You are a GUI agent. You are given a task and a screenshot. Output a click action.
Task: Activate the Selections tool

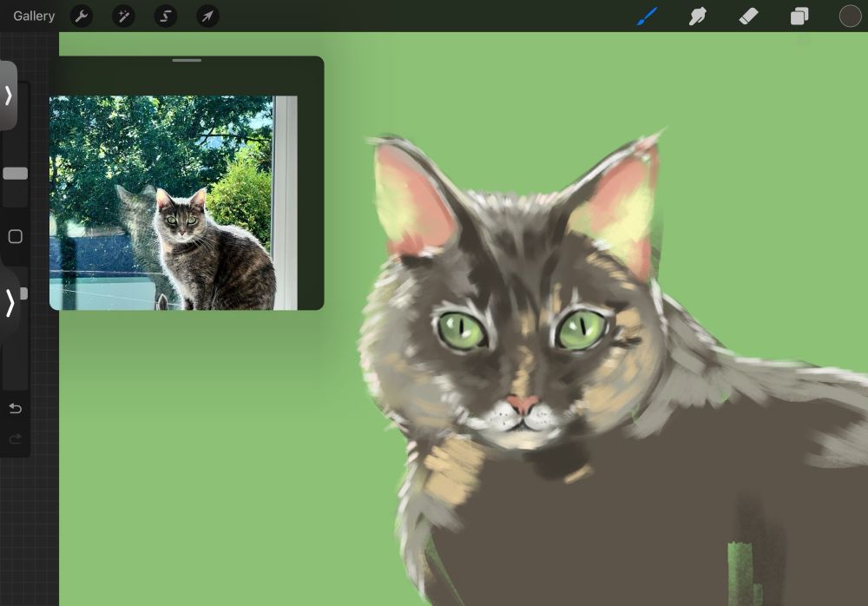pyautogui.click(x=165, y=16)
